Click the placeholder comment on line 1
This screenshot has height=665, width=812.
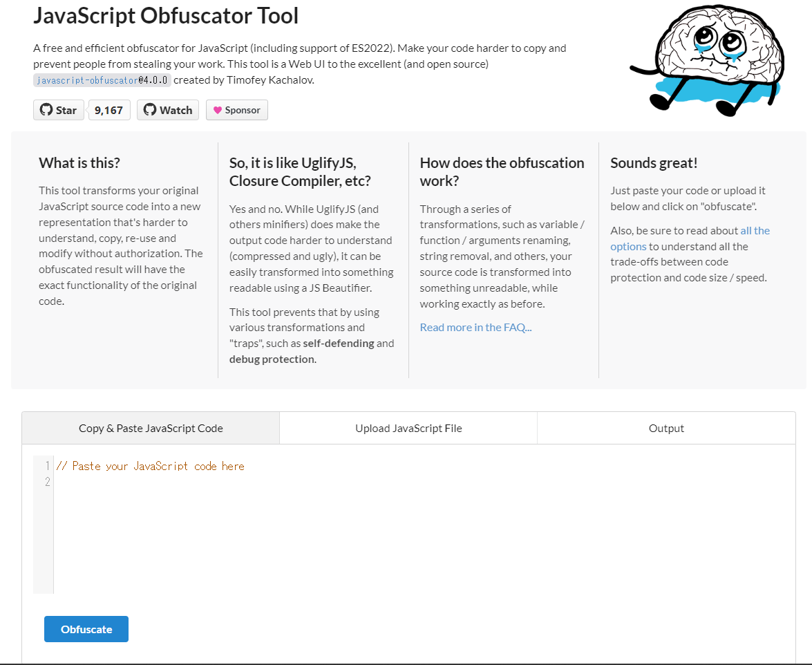[x=151, y=465]
